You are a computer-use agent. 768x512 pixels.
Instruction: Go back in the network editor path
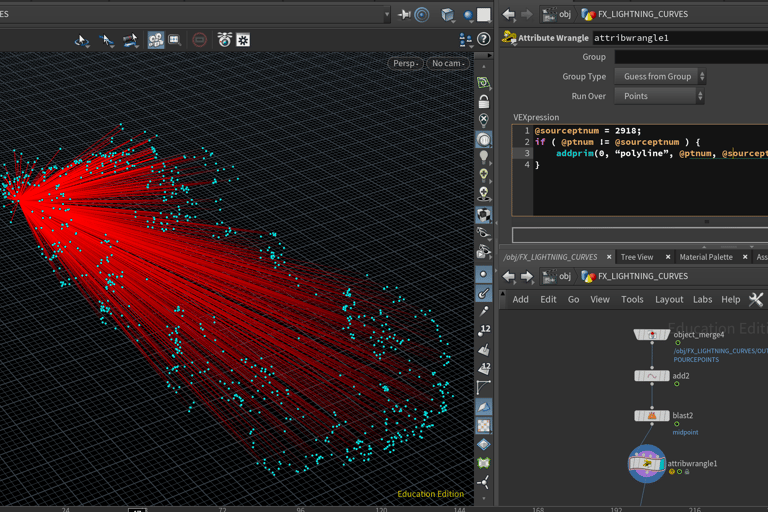[x=508, y=276]
